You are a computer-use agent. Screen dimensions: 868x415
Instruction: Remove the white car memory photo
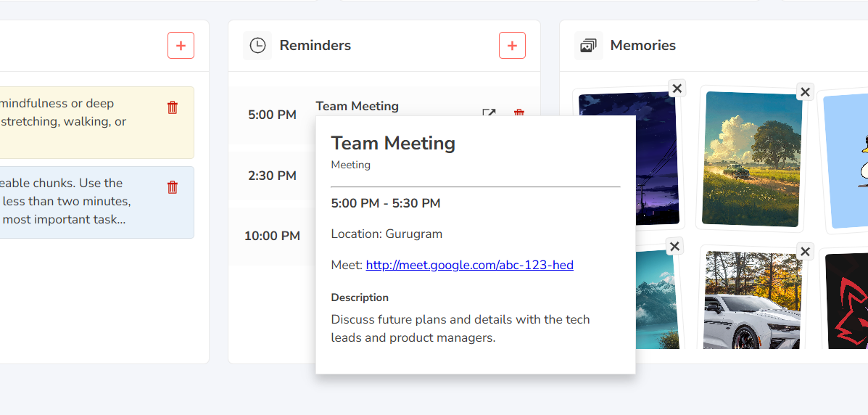[806, 252]
